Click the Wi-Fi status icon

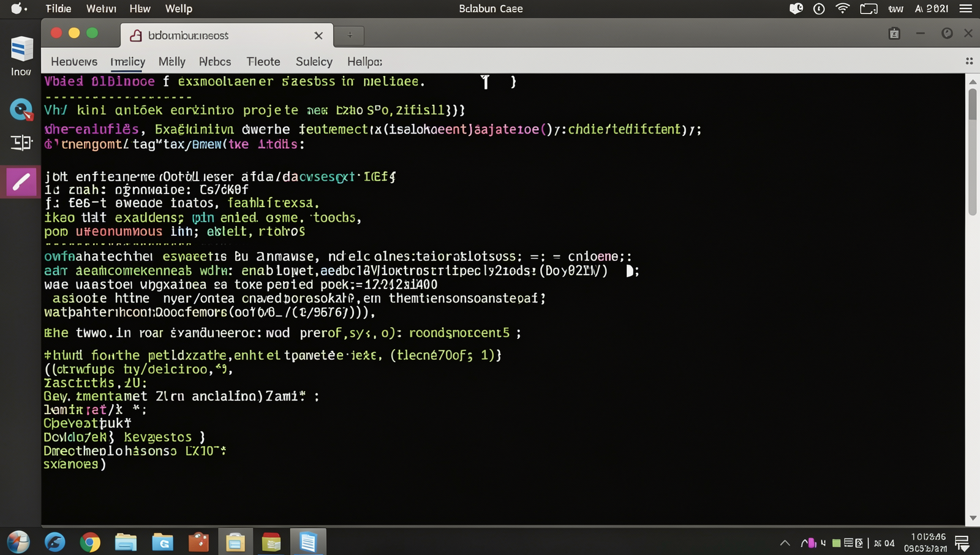coord(843,9)
